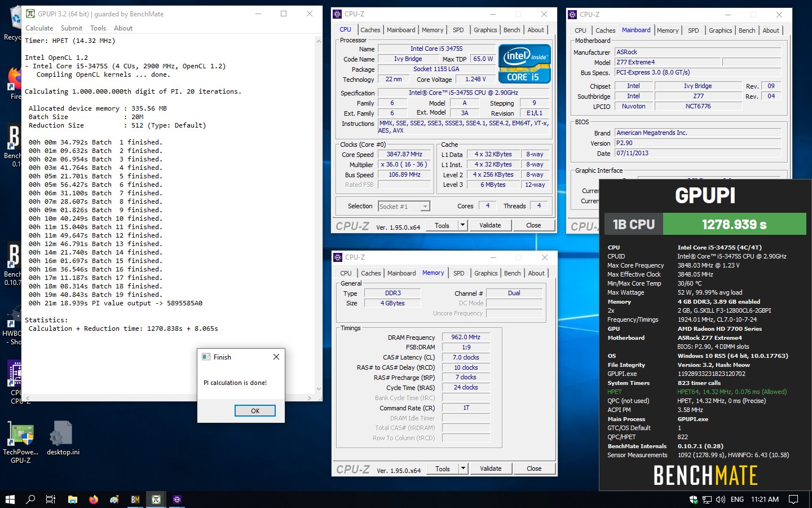Click the CPU-Z CPU window title icon

tap(338, 14)
